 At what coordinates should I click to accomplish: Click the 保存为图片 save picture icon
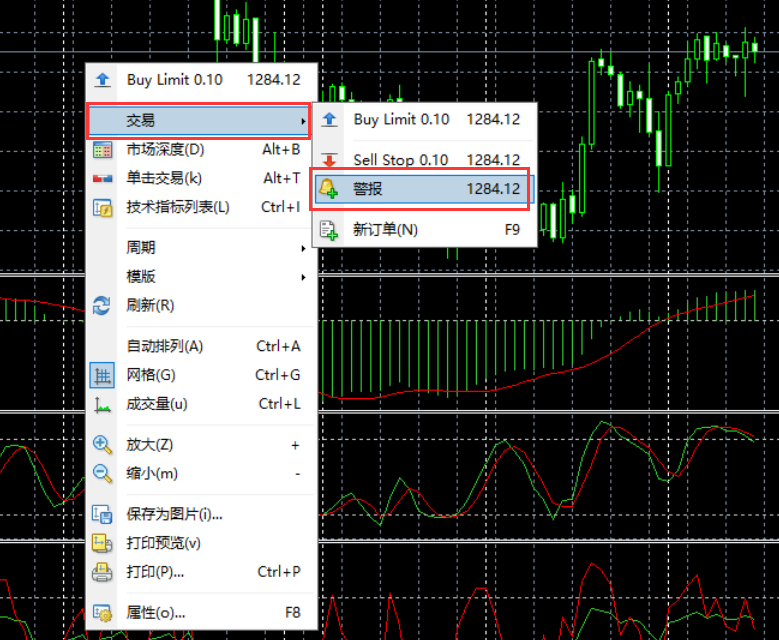pos(102,514)
